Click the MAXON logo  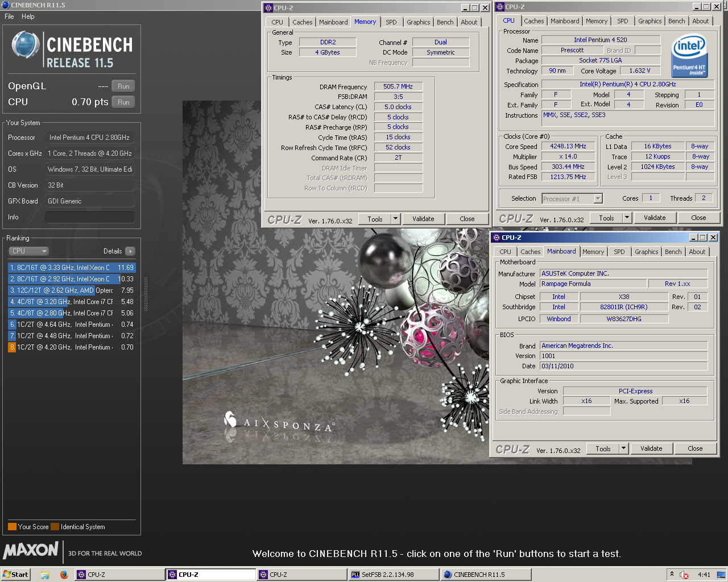[x=31, y=550]
